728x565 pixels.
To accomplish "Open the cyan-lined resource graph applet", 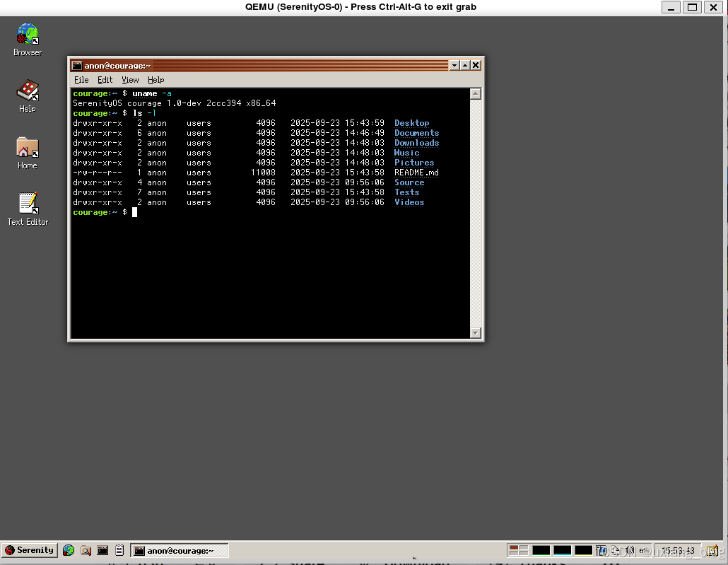I will (562, 551).
